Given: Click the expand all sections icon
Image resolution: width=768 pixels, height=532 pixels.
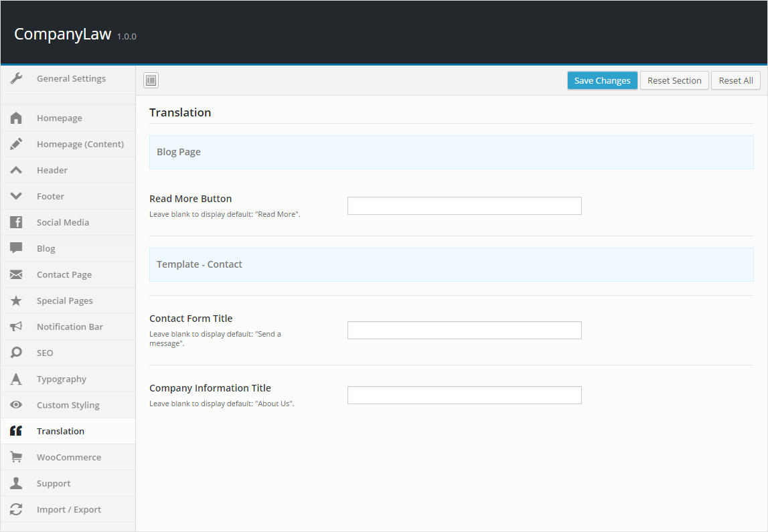Looking at the screenshot, I should click(x=151, y=81).
